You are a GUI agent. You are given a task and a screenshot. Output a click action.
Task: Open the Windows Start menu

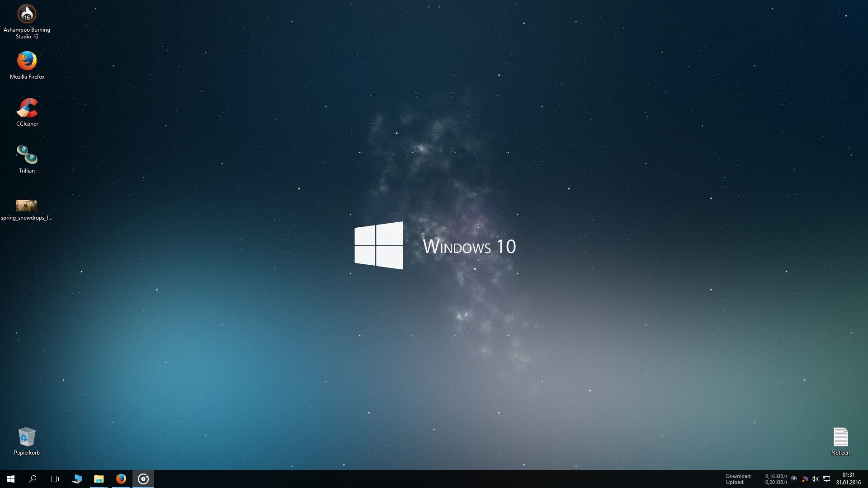coord(11,479)
